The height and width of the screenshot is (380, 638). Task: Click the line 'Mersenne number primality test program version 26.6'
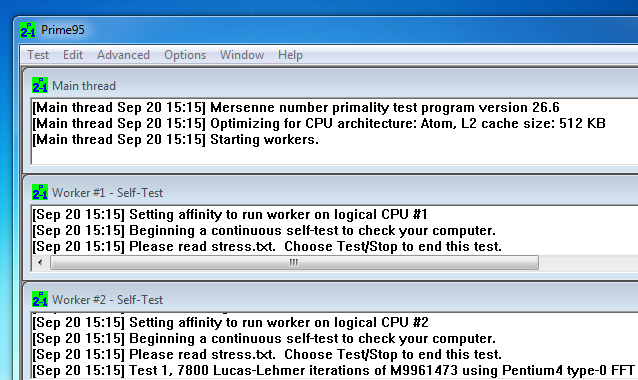click(x=296, y=108)
